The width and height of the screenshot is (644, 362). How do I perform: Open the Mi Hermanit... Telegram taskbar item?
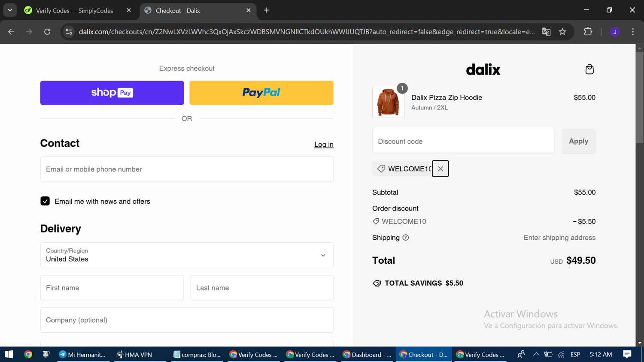click(82, 354)
